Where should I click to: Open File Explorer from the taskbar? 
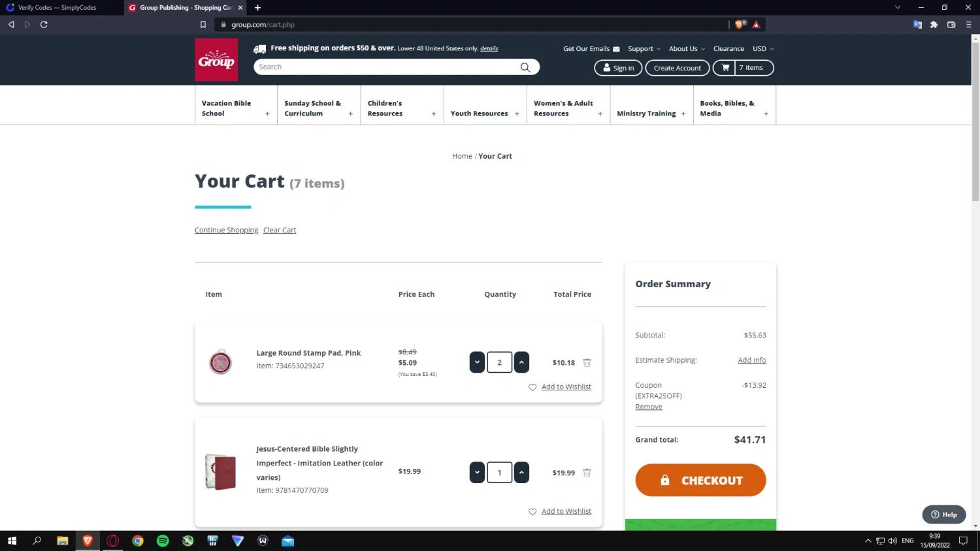(x=63, y=541)
